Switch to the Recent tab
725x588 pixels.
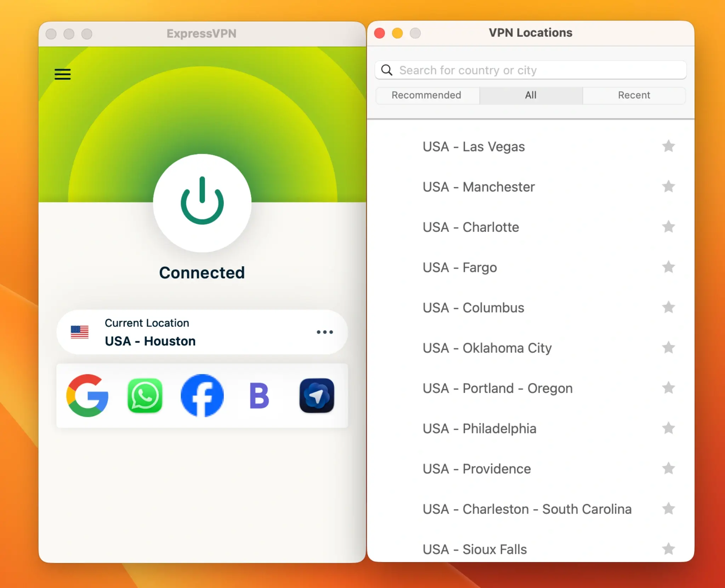634,95
